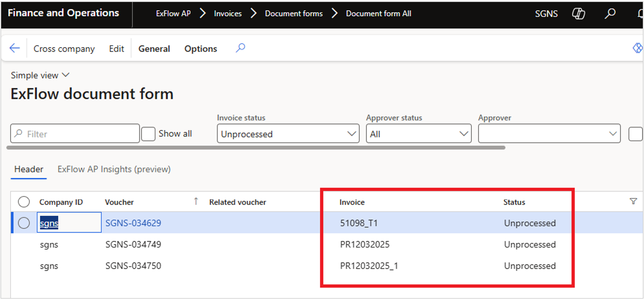Open Copilot icon in top bar

(578, 14)
